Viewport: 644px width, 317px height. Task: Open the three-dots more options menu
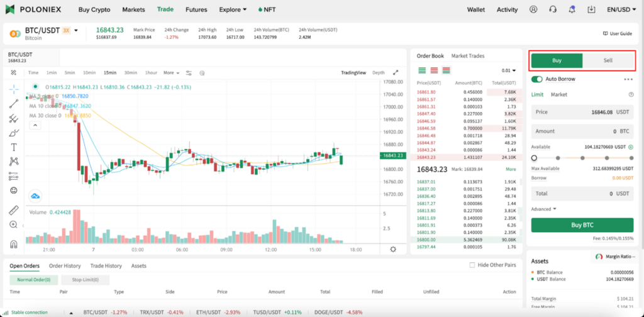point(628,79)
